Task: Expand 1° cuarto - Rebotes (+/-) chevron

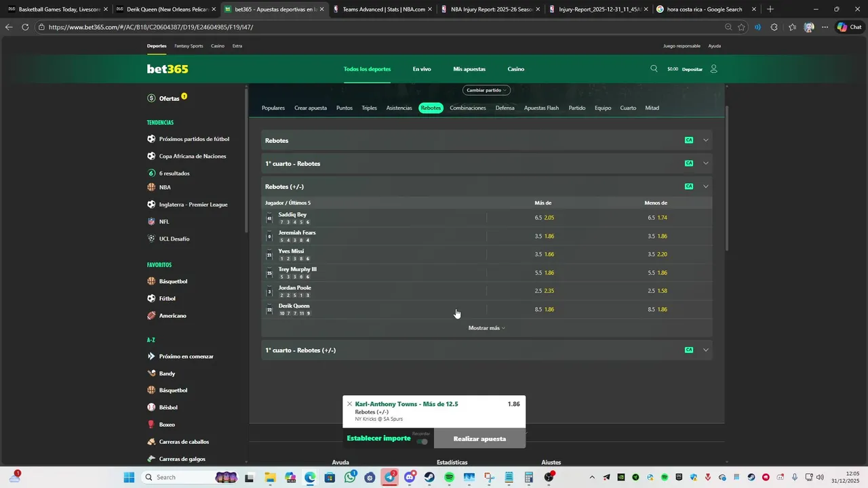Action: click(x=706, y=350)
